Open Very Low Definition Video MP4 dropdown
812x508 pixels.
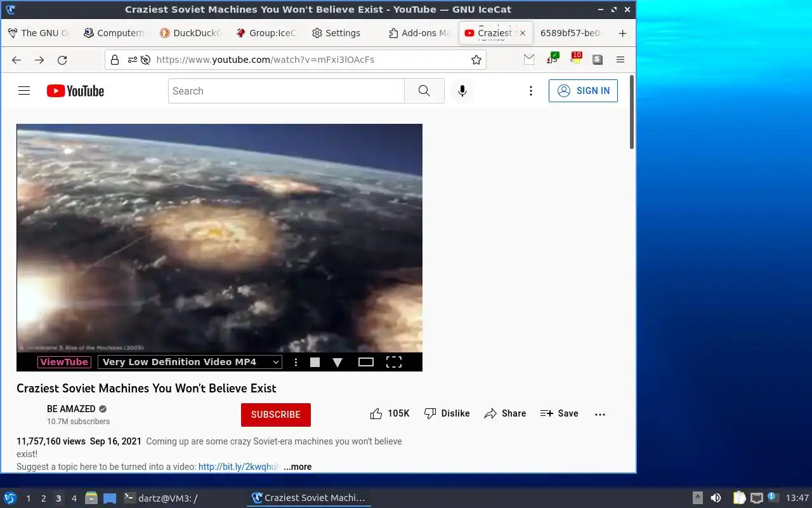point(190,362)
